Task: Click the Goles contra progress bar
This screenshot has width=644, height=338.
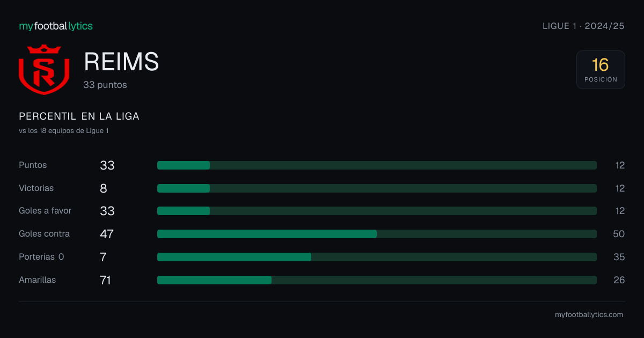Action: coord(377,234)
